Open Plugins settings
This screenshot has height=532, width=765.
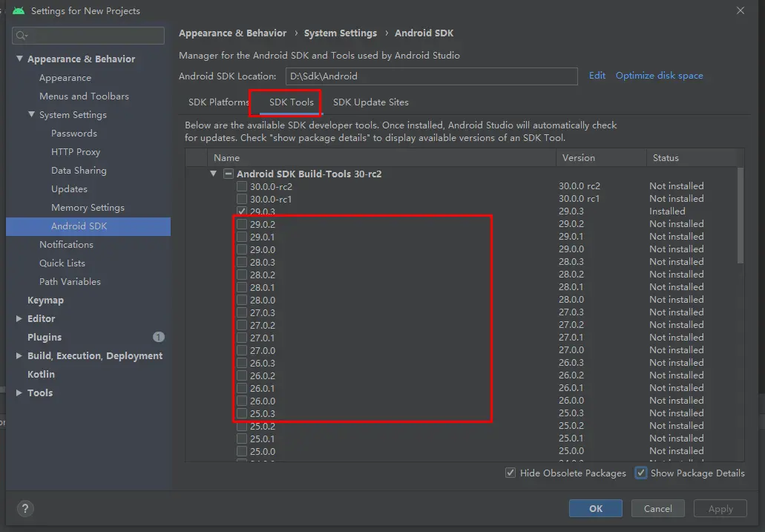pos(45,338)
